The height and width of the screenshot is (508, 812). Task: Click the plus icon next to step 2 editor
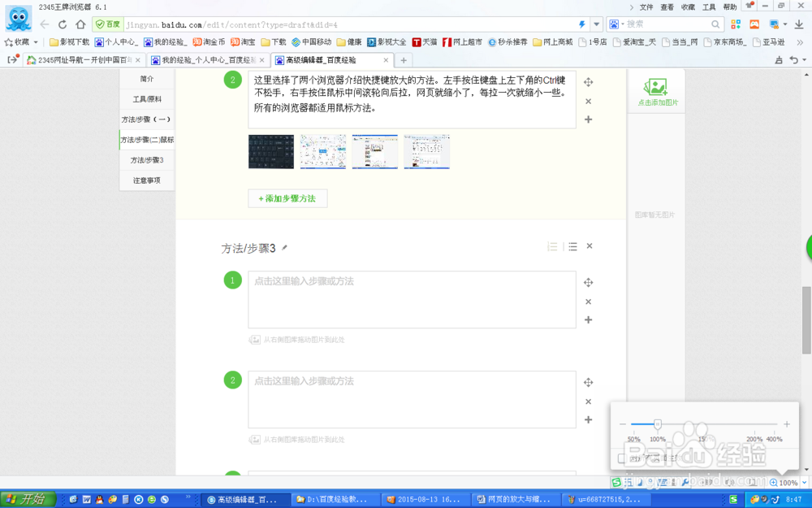588,419
